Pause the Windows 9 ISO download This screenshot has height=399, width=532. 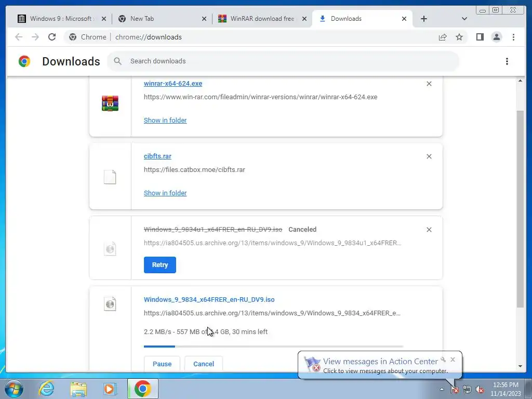click(x=162, y=364)
